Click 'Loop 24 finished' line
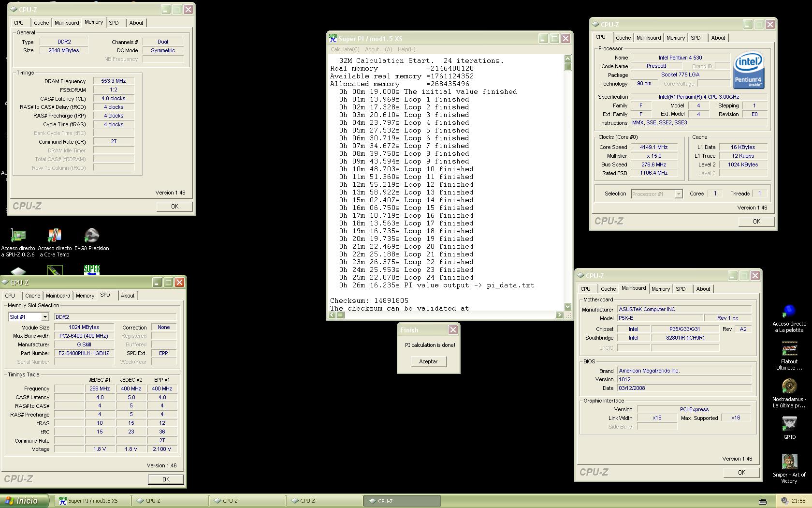This screenshot has width=812, height=508. (x=406, y=277)
